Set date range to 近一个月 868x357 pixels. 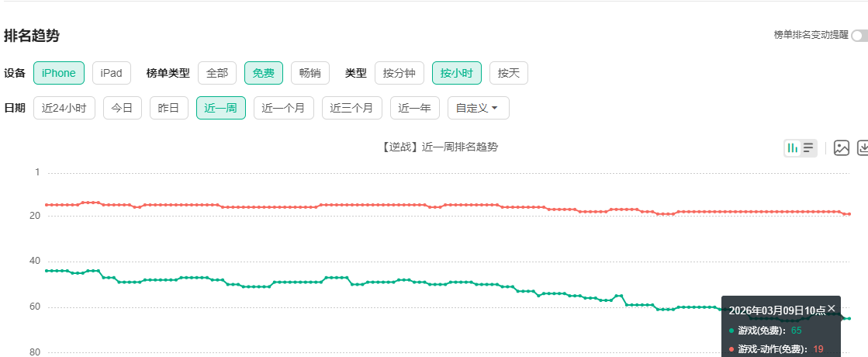(x=283, y=108)
